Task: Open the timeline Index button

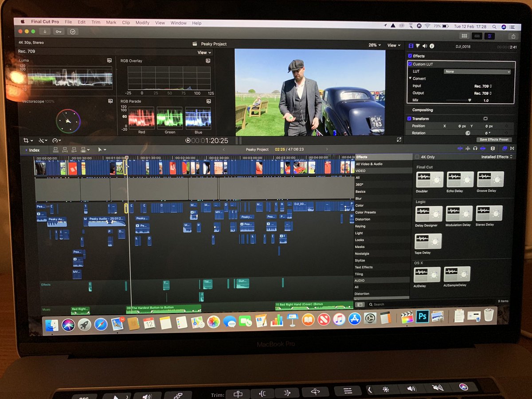Action: (32, 150)
